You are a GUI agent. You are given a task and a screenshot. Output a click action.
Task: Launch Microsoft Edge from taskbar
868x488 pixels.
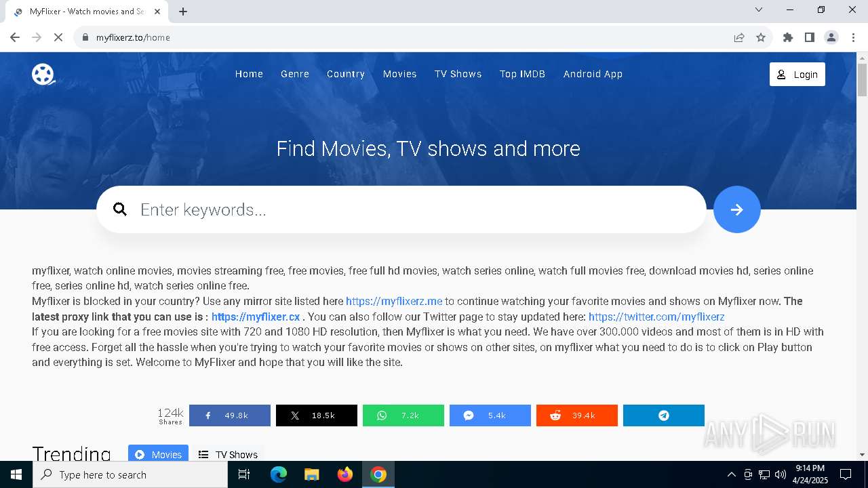coord(279,474)
